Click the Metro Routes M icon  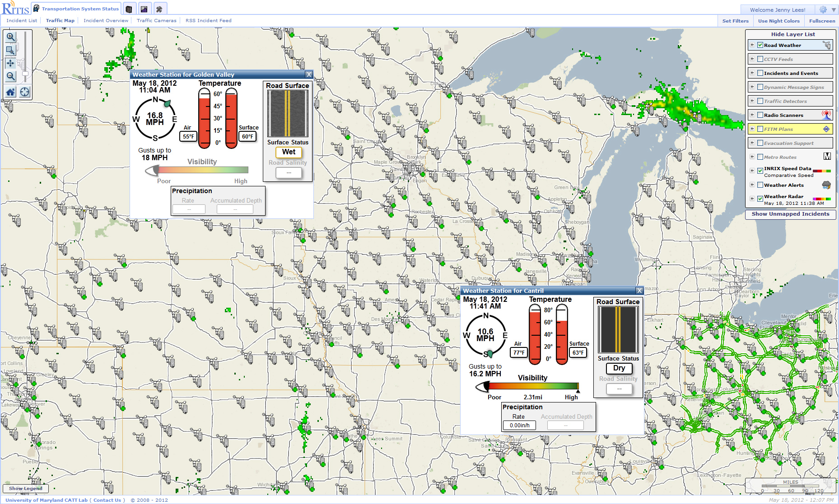tap(827, 157)
